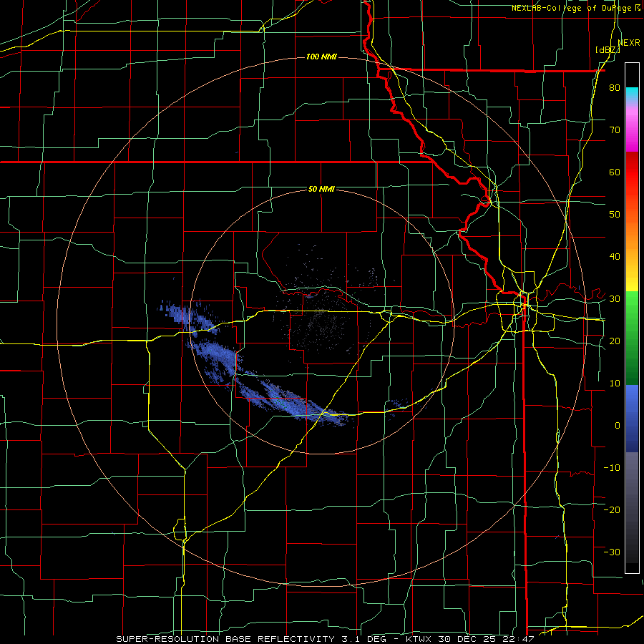This screenshot has height=644, width=644.
Task: Click the 10 dBZ scale label
Action: [x=615, y=384]
